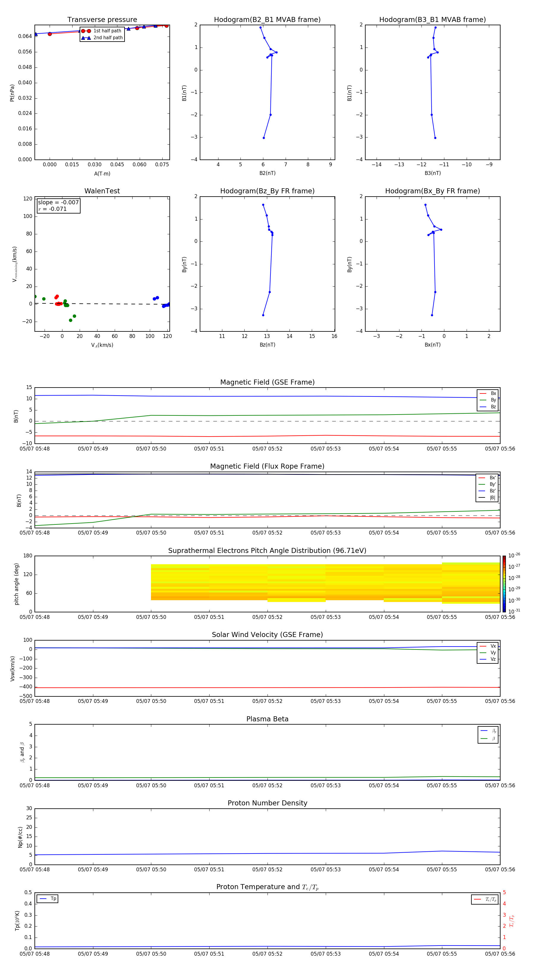This screenshot has height=980, width=535.
Task: Click the Transverse pressure plot title
Action: click(x=102, y=20)
